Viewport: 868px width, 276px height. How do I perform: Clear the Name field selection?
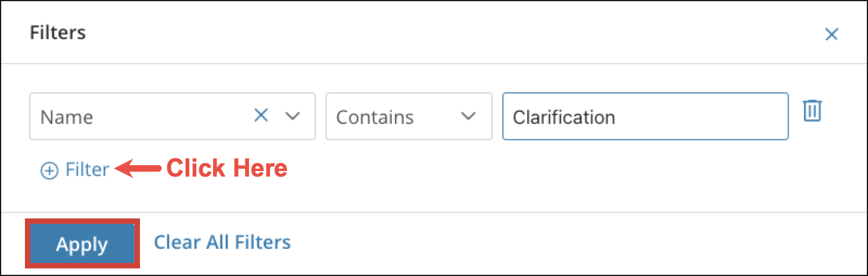[x=261, y=115]
